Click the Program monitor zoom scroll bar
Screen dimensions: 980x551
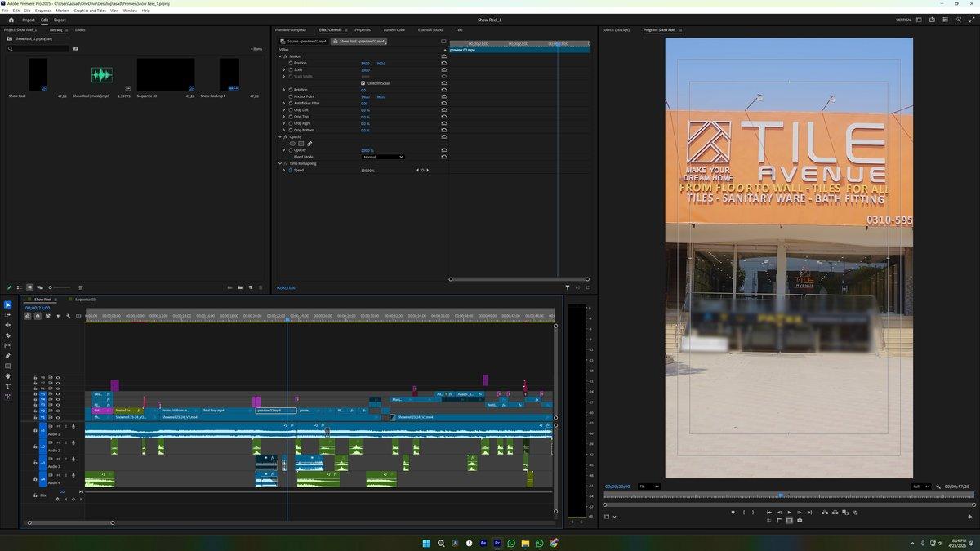(789, 504)
